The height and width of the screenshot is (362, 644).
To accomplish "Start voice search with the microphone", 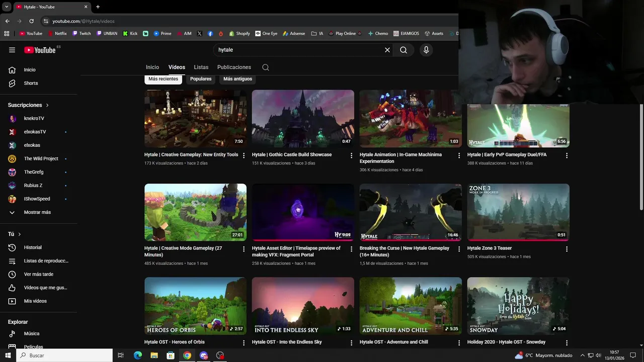I will 426,50.
